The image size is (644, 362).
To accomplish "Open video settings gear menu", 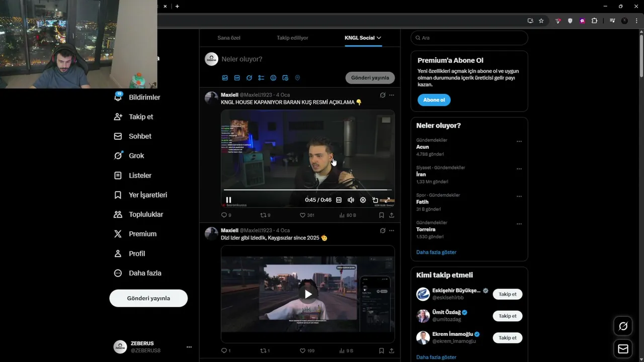I will (x=363, y=200).
